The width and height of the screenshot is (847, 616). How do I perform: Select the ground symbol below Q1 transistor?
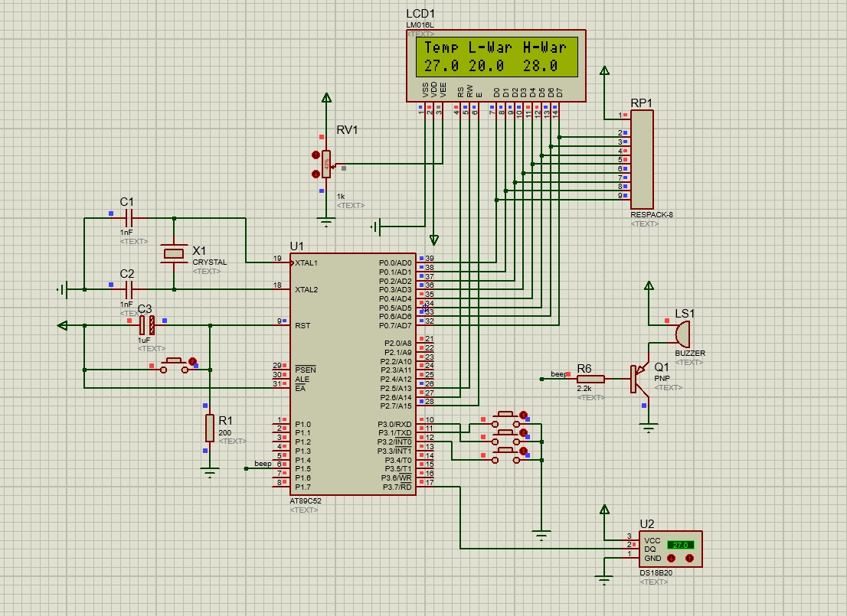tap(649, 428)
